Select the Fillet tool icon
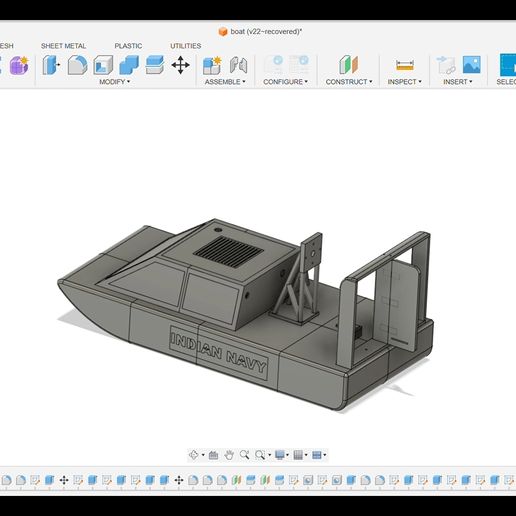The width and height of the screenshot is (516, 516). [77, 65]
